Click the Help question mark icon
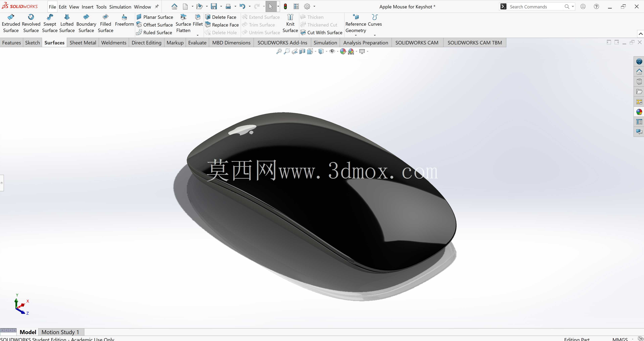The width and height of the screenshot is (644, 341). click(x=596, y=7)
